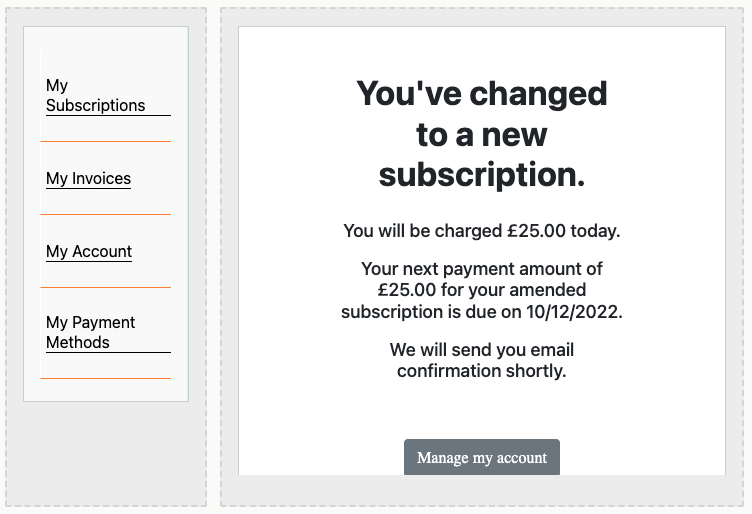
Task: Click the word "subscription." in the heading
Action: point(481,174)
